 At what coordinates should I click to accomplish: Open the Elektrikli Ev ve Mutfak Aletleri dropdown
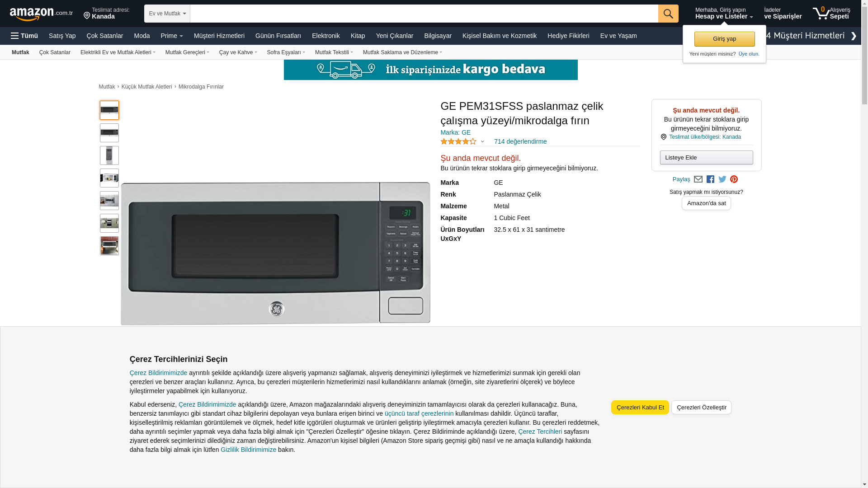pos(118,52)
